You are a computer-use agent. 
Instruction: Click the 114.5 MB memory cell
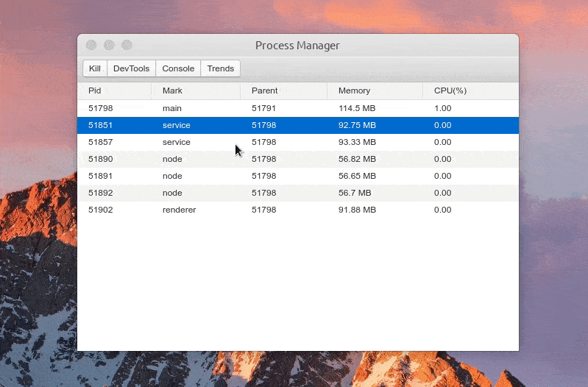click(x=357, y=108)
